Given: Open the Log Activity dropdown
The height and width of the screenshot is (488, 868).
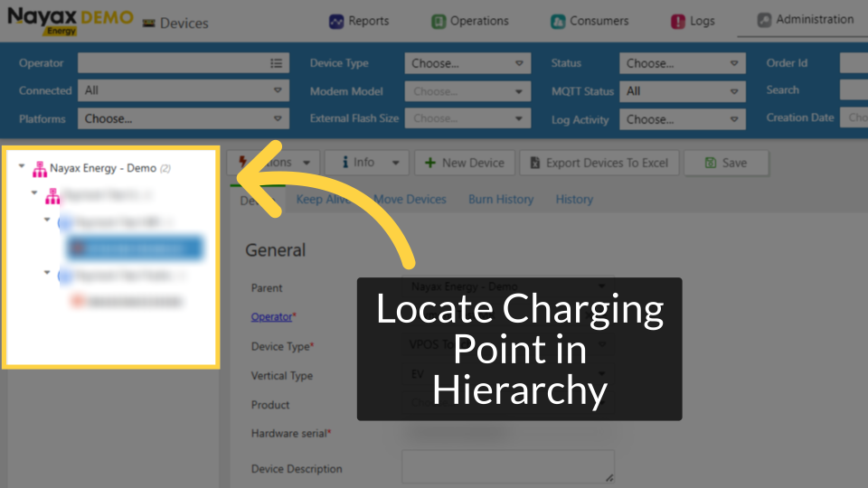Looking at the screenshot, I should point(682,119).
